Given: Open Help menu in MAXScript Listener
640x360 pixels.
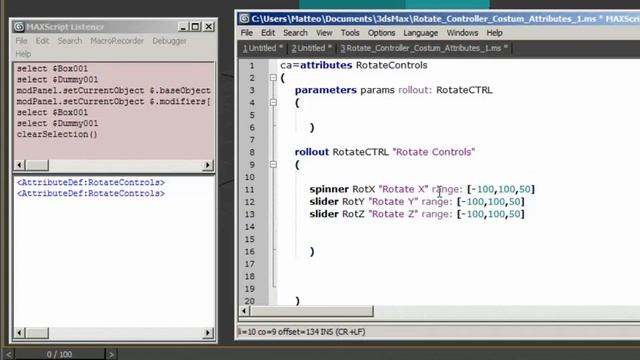Looking at the screenshot, I should [23, 54].
